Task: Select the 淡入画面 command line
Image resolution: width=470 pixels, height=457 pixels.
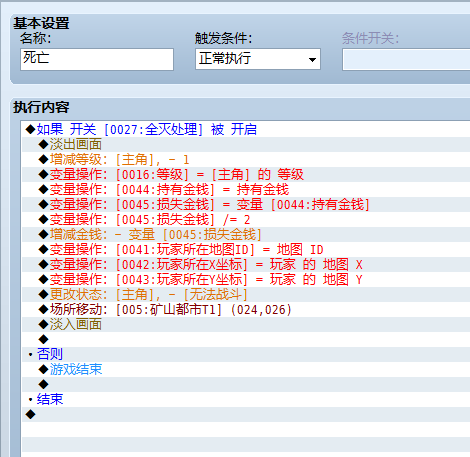Action: coord(246,324)
